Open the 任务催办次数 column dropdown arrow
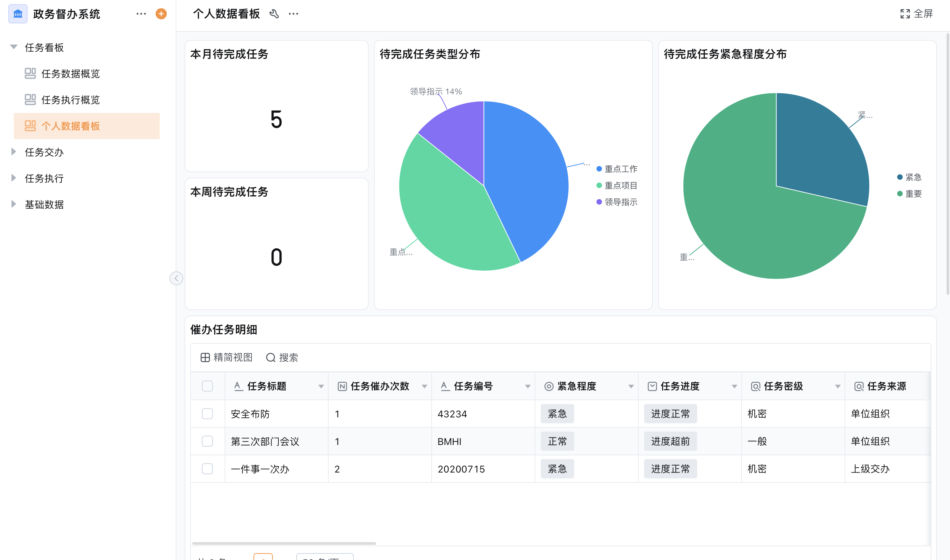Image resolution: width=950 pixels, height=560 pixels. click(x=424, y=386)
